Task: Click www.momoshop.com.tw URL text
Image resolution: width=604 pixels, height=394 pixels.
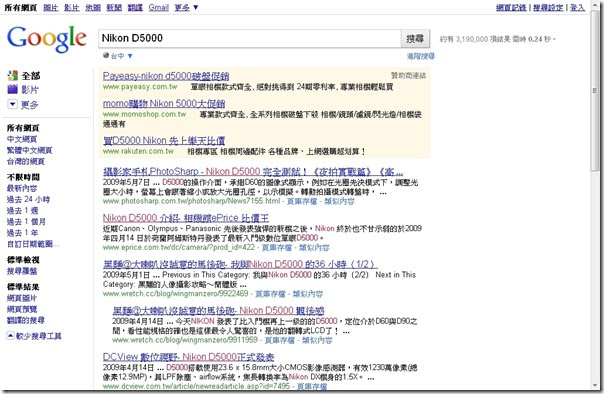Action: [x=144, y=114]
